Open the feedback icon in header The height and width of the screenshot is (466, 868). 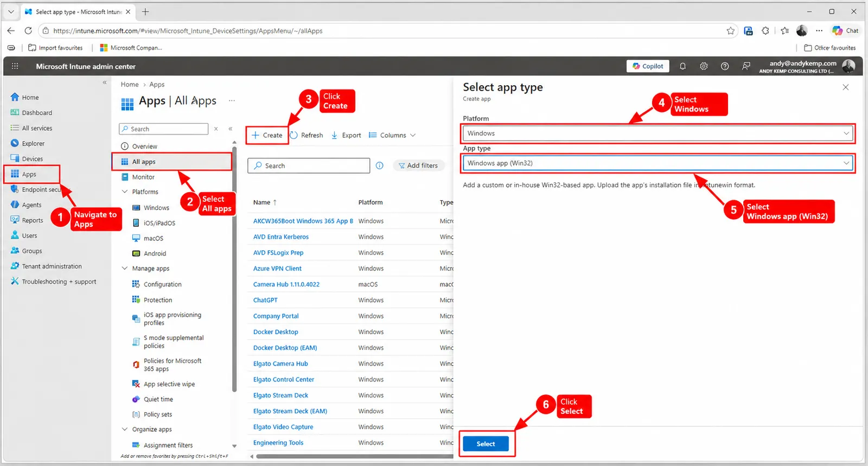(x=746, y=66)
